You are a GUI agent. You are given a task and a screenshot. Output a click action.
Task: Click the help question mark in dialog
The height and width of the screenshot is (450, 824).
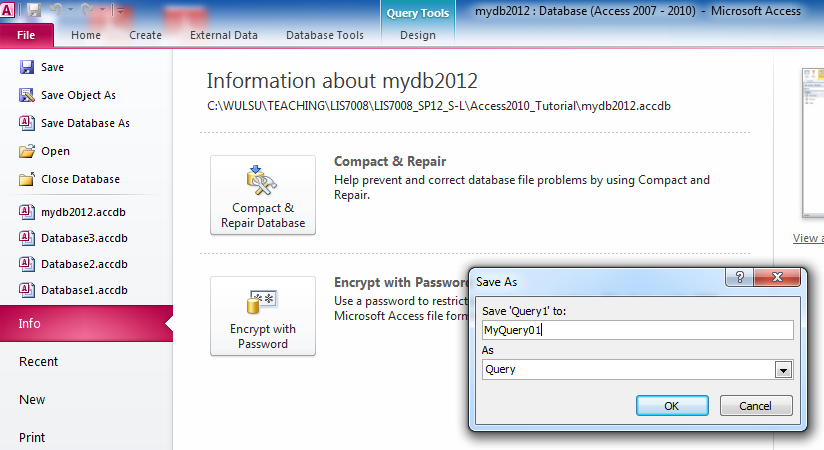738,279
